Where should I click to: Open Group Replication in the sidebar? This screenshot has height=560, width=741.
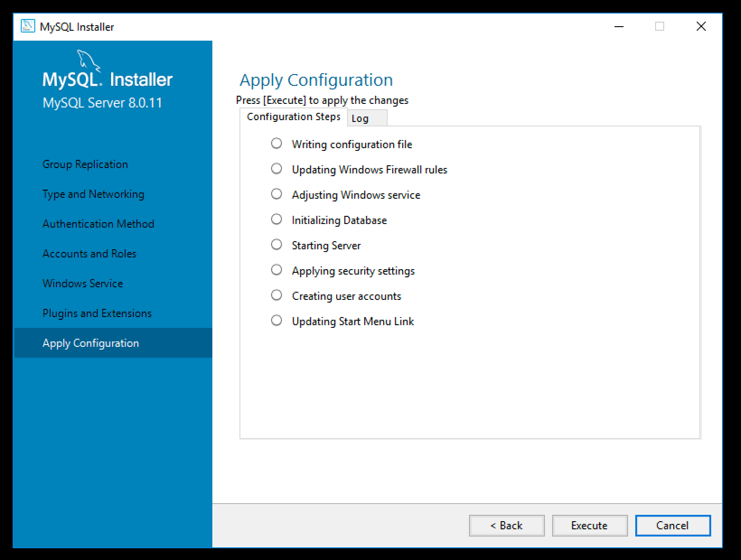[x=85, y=164]
